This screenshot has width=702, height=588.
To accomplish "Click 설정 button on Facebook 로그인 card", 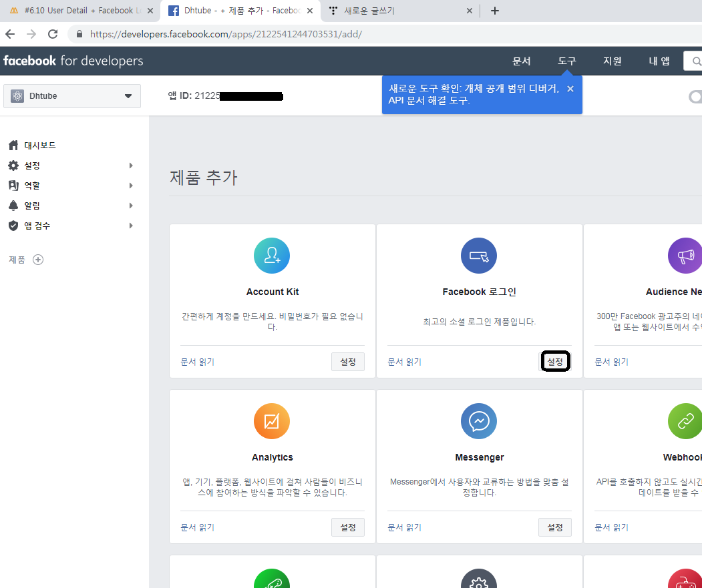I will (x=555, y=362).
